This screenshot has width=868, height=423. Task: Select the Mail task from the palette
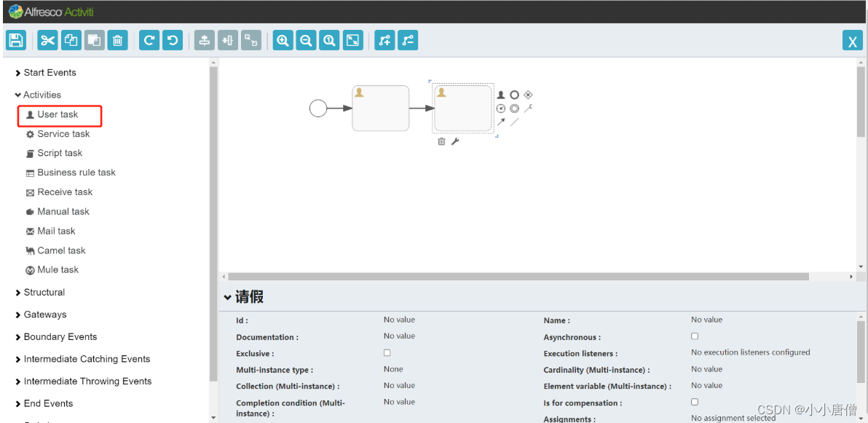click(x=57, y=231)
